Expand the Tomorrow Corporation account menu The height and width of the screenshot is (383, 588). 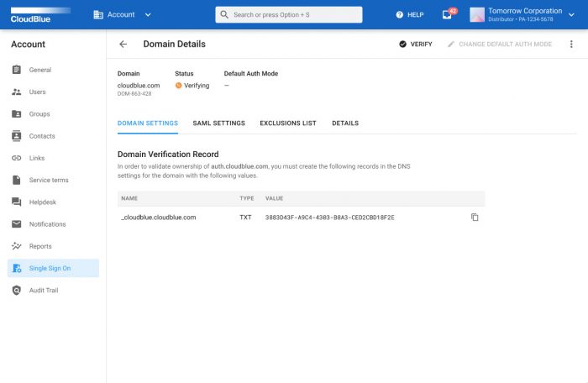click(524, 14)
